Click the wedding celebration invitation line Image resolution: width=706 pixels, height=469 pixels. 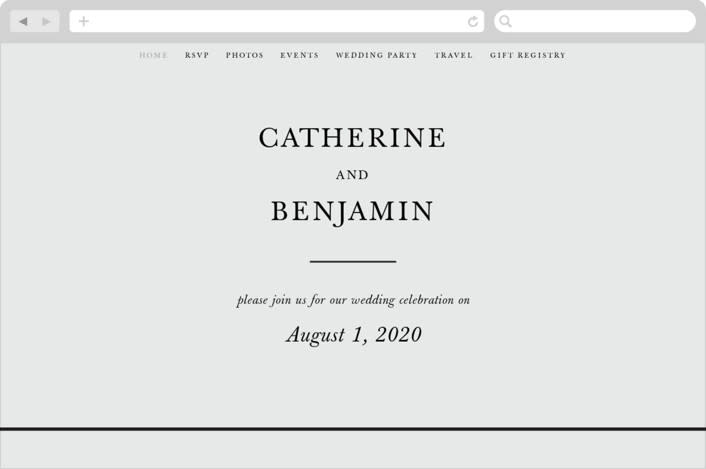[353, 300]
